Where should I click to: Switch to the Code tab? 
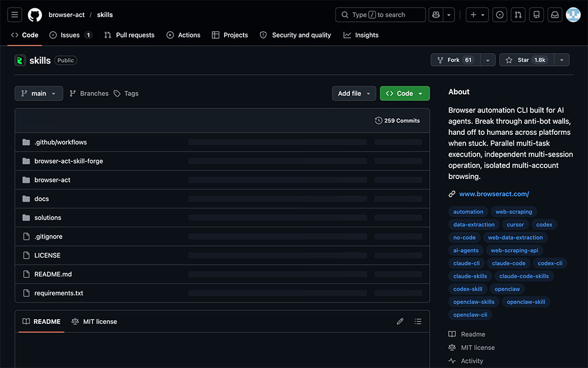coord(25,35)
